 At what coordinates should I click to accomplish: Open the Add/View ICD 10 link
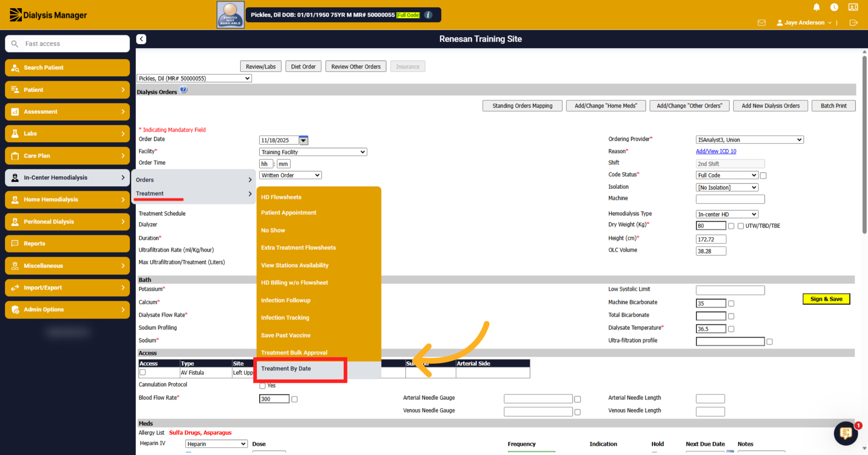(x=716, y=151)
